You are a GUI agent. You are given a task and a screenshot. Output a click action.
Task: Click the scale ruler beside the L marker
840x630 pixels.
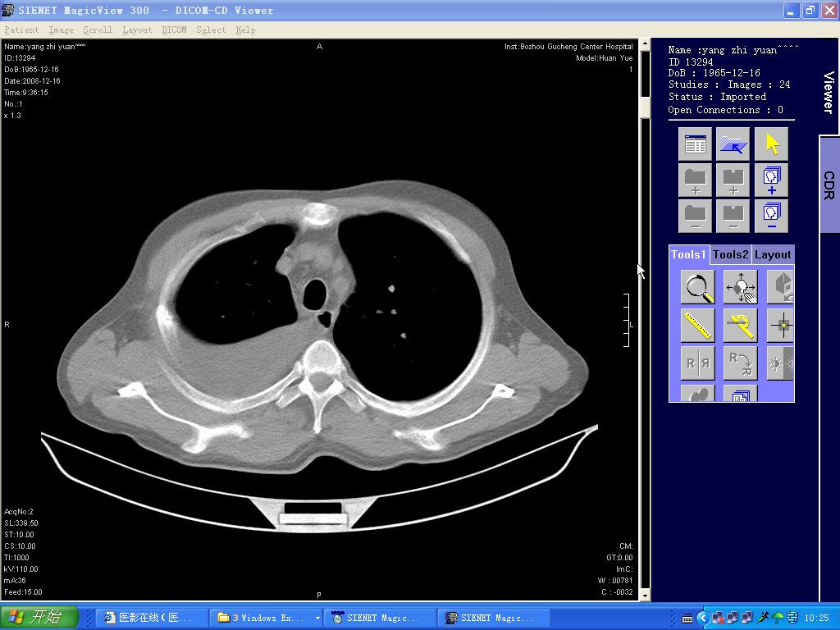tap(626, 321)
